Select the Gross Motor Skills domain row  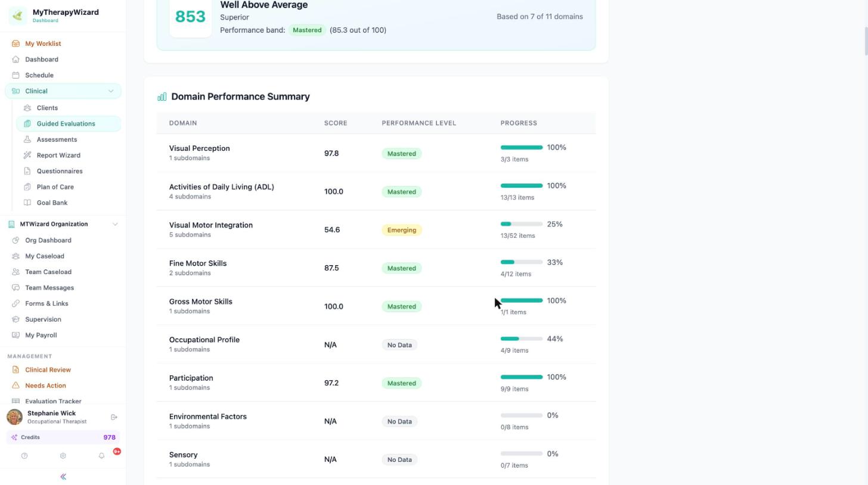[376, 306]
